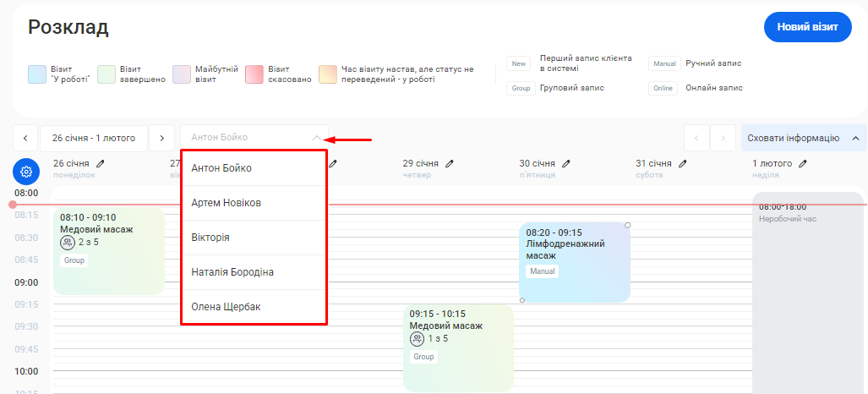The image size is (868, 394).
Task: Click the Новий візит button
Action: (x=807, y=27)
